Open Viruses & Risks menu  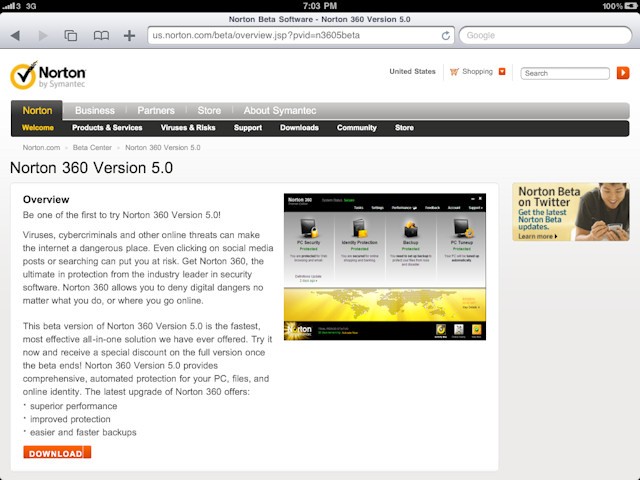click(x=188, y=128)
